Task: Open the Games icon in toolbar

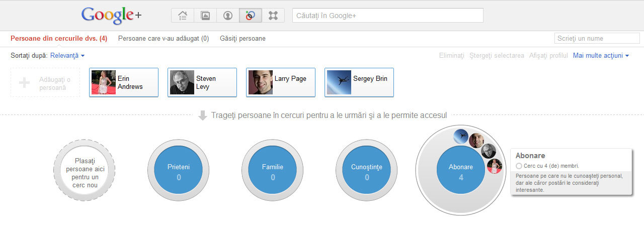Action: pos(273,16)
